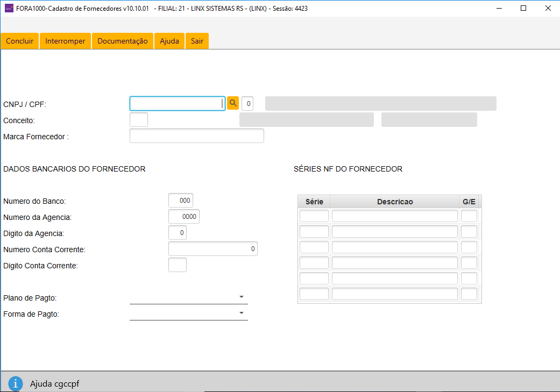This screenshot has height=392, width=560.
Task: Click the Ajuda tab
Action: (x=169, y=41)
